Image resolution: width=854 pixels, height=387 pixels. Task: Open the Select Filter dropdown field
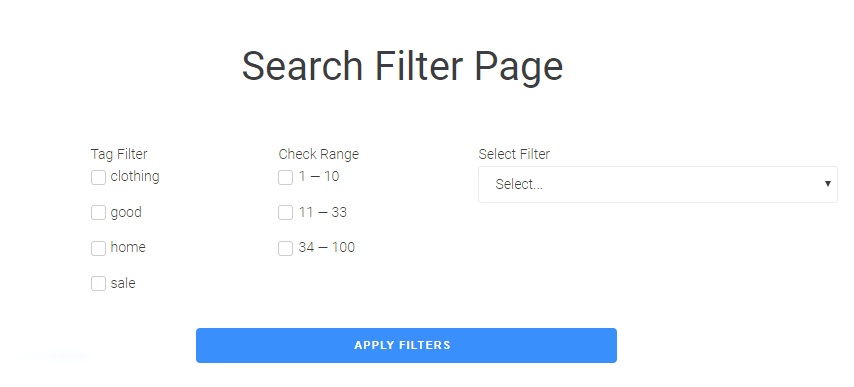click(x=658, y=185)
